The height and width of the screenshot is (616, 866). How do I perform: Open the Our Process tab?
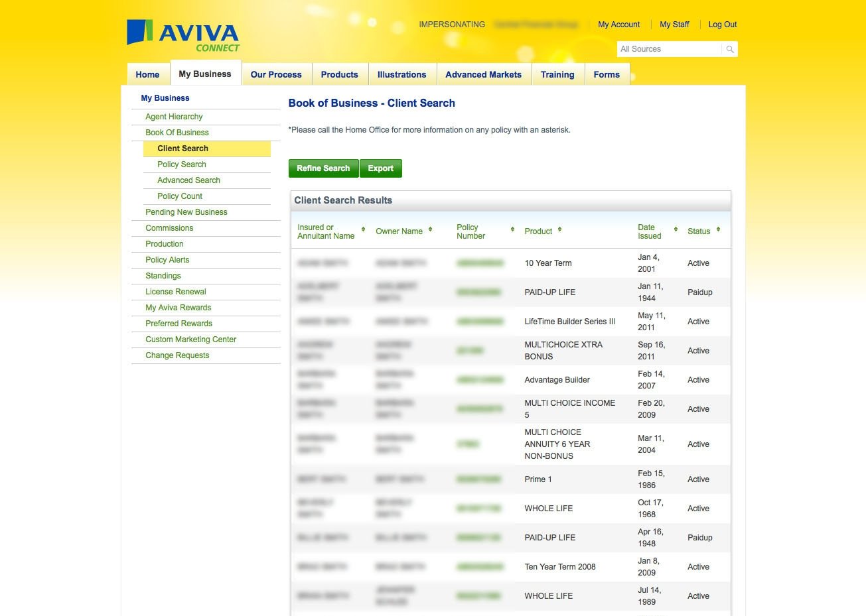pyautogui.click(x=276, y=74)
